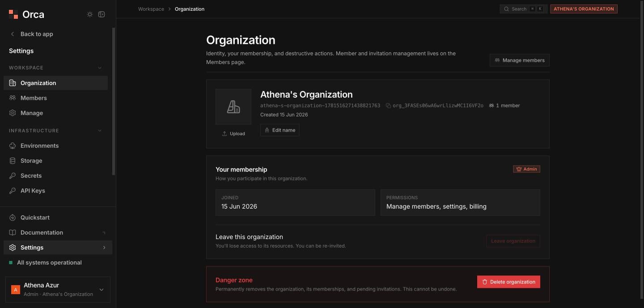644x308 pixels.
Task: Collapse sidebar panel icon
Action: (102, 14)
